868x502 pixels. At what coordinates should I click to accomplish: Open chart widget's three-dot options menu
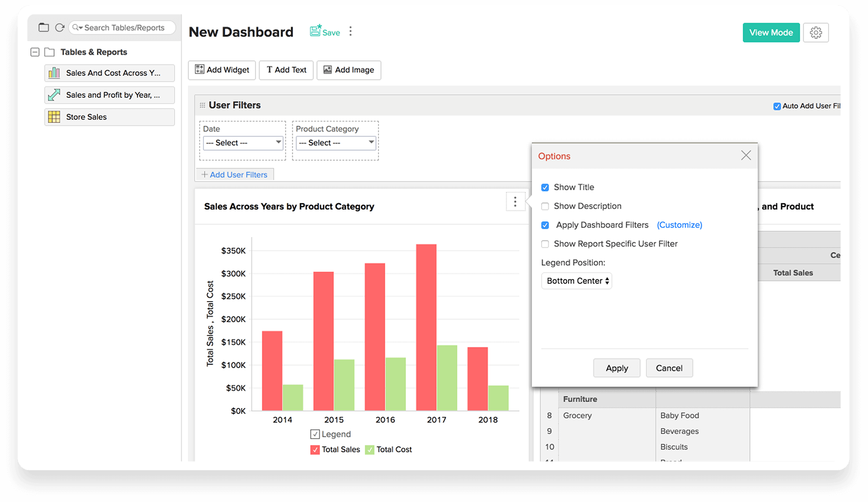515,201
